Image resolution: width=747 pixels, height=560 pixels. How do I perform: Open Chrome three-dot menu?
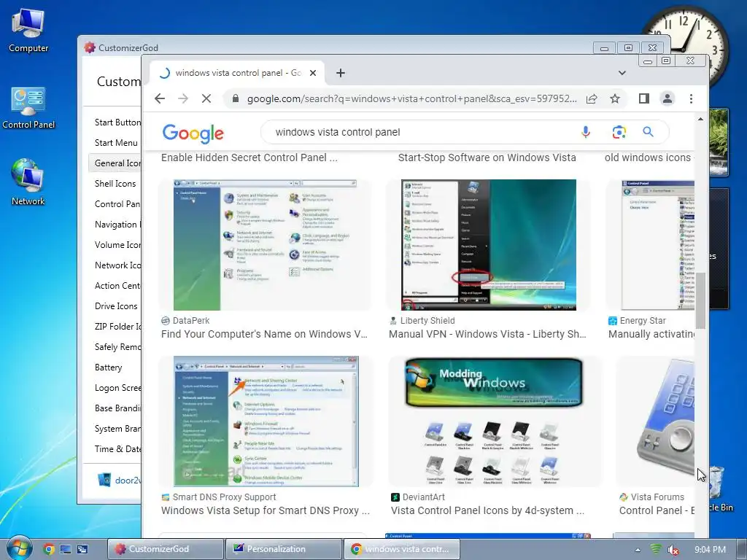(691, 98)
